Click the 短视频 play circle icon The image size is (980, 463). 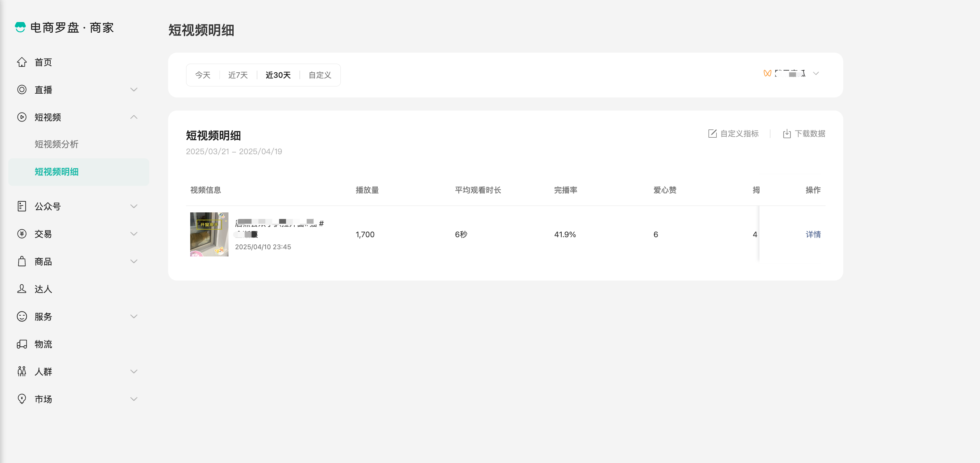(22, 117)
